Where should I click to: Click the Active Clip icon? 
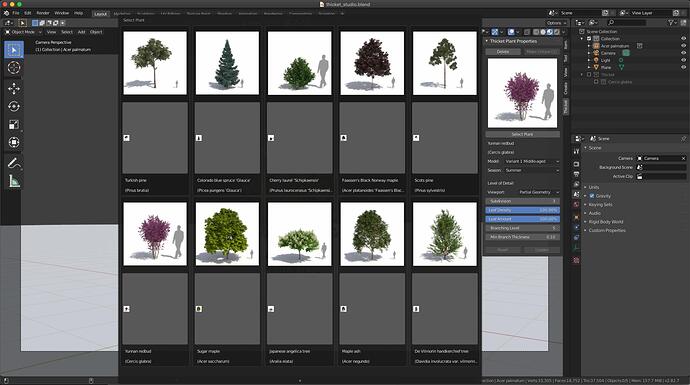click(x=639, y=176)
